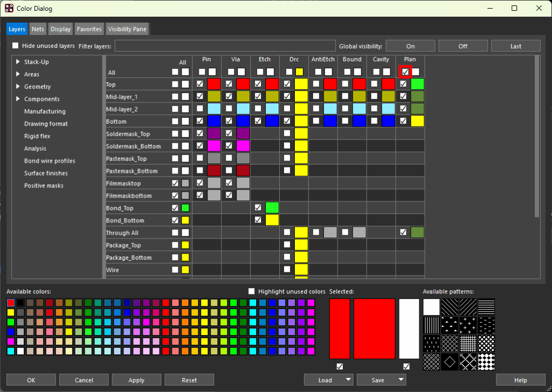Expand the Stack-Up tree node

18,62
